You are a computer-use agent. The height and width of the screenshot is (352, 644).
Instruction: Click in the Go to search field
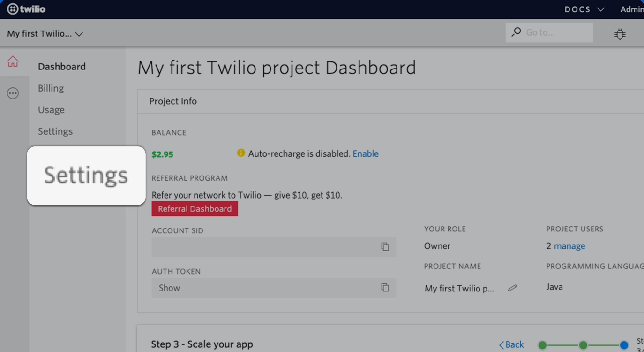(x=549, y=32)
